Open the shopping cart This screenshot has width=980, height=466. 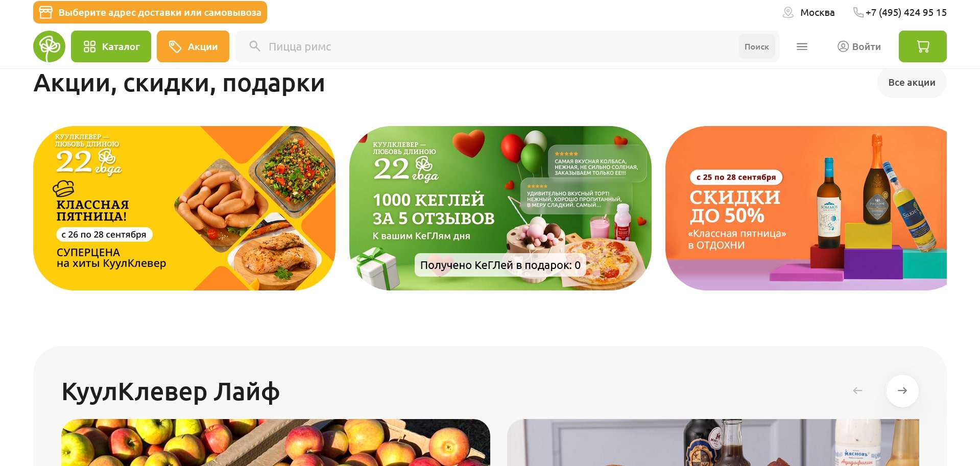click(922, 46)
